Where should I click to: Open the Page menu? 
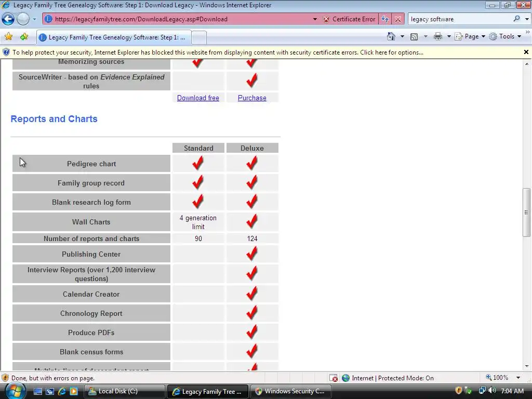click(x=470, y=36)
